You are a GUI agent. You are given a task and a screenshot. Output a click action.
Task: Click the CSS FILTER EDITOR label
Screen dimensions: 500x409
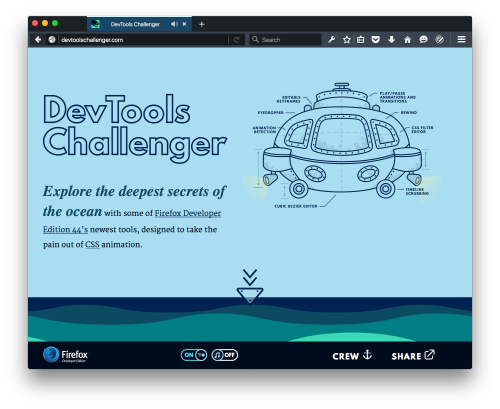(x=422, y=130)
